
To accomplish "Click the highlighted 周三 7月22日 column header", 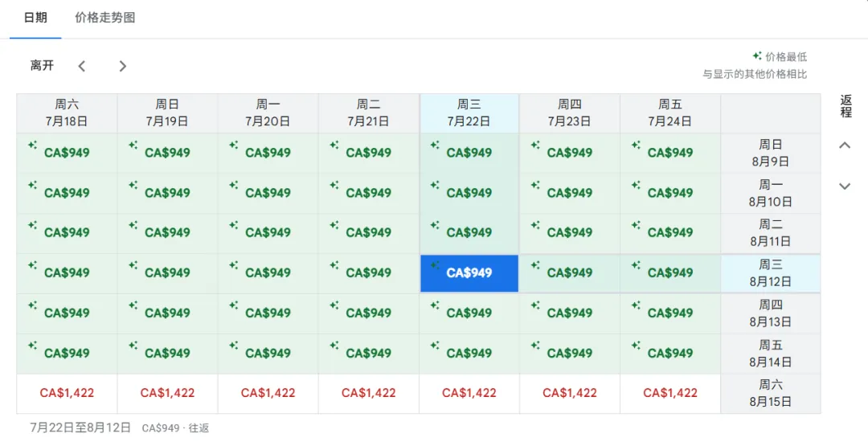I will (469, 113).
